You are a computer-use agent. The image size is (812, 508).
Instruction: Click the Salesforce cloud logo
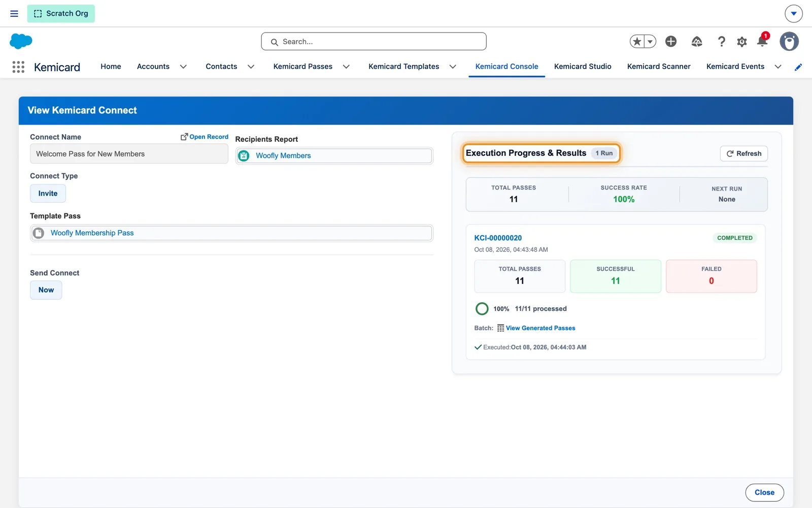[21, 41]
